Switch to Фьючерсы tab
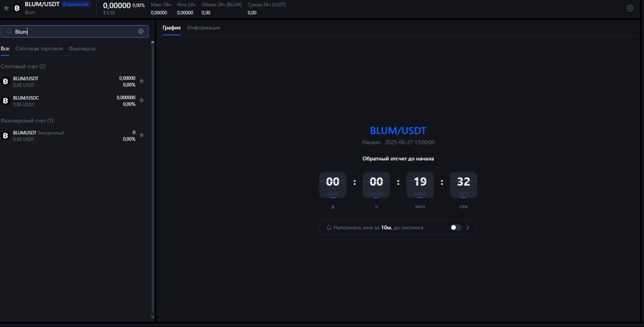Viewport: 644px width, 327px height. [82, 48]
